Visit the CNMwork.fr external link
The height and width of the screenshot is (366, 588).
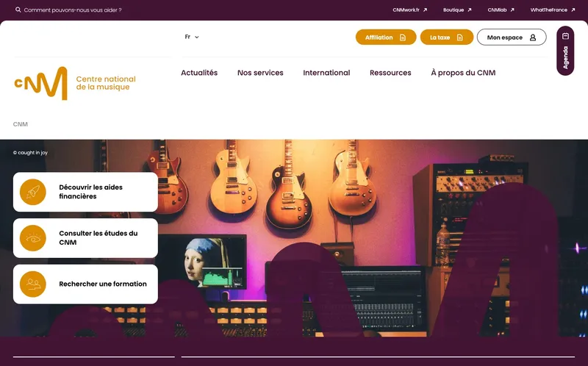pyautogui.click(x=410, y=10)
